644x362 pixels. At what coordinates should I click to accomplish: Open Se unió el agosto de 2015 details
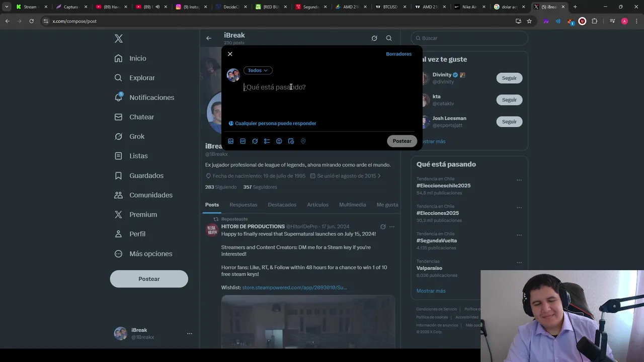[x=346, y=176]
